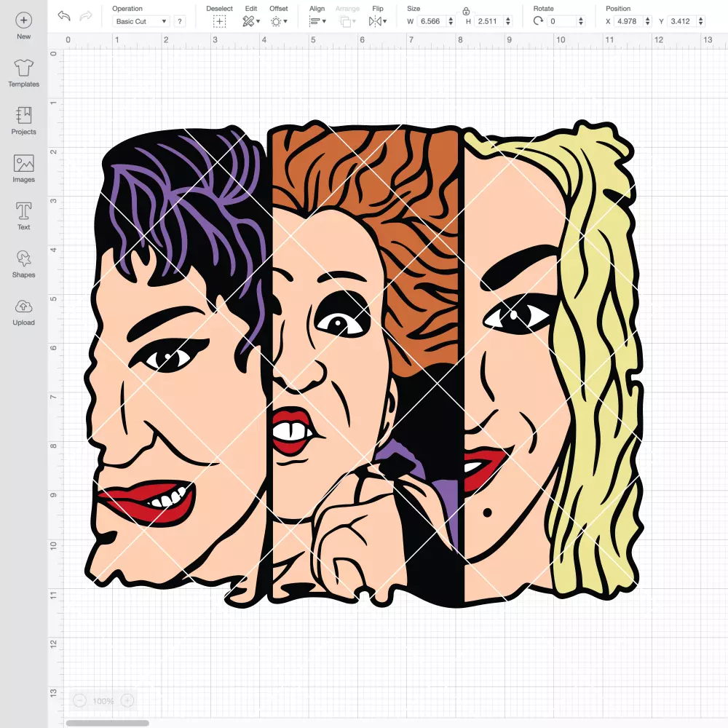The height and width of the screenshot is (728, 728).
Task: Expand the Arrange dropdown arrow
Action: [x=355, y=21]
